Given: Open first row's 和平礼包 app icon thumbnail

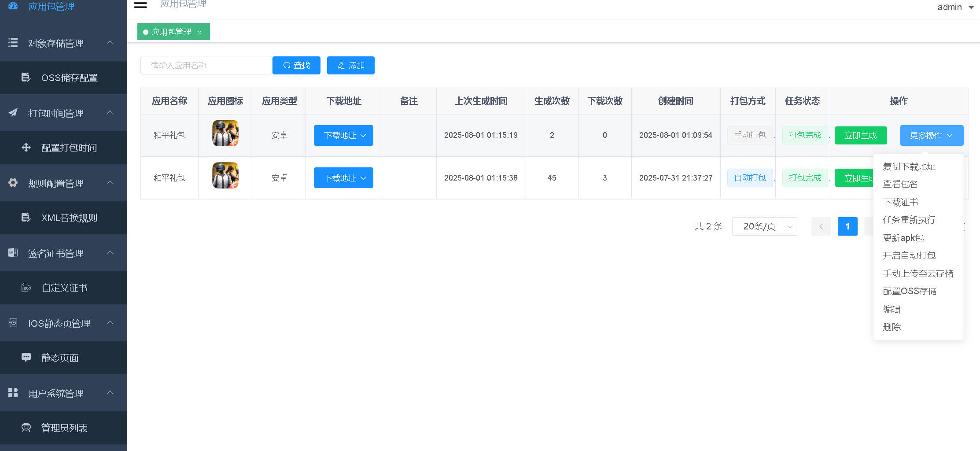Looking at the screenshot, I should click(x=225, y=133).
